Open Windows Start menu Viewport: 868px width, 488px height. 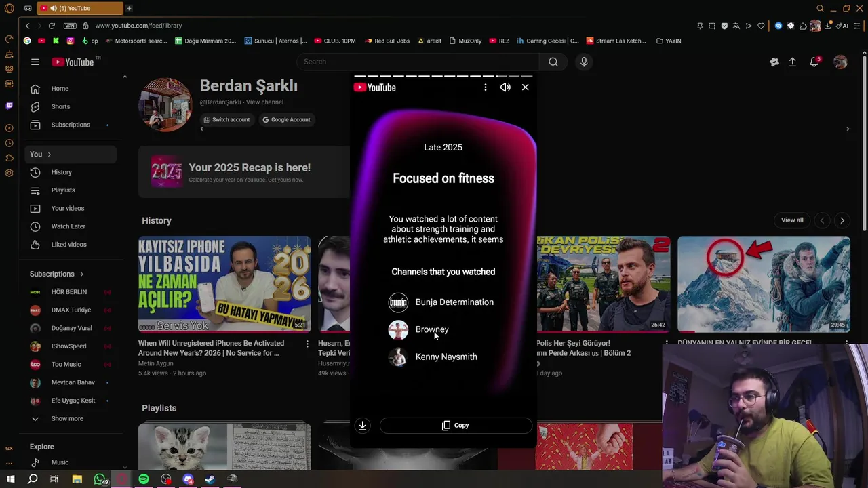[10, 479]
